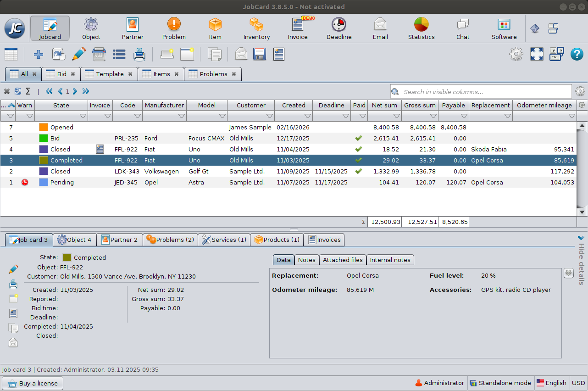588x391 pixels.
Task: Click the Buy a license button
Action: point(33,383)
